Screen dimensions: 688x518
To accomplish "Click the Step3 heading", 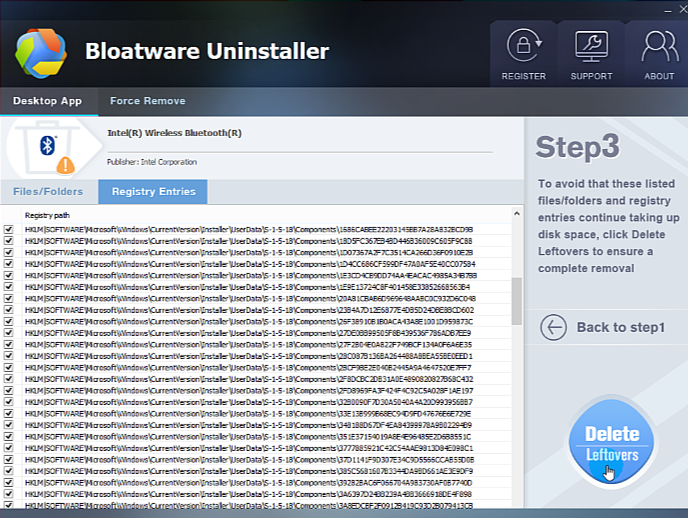I will (x=577, y=146).
